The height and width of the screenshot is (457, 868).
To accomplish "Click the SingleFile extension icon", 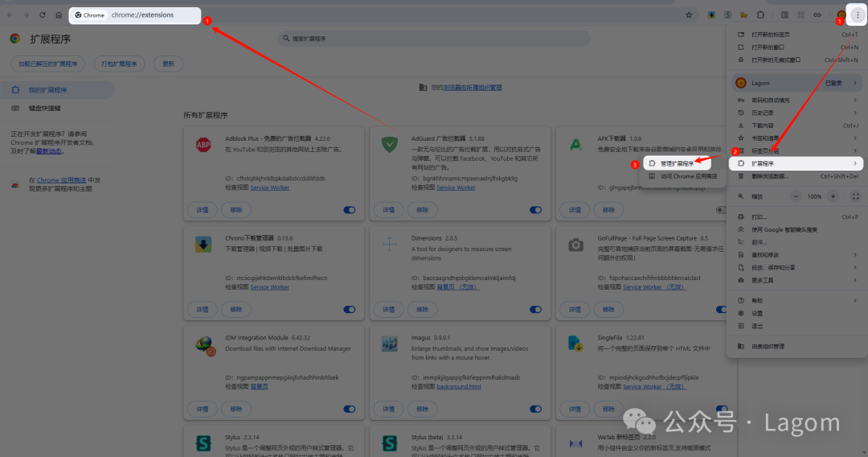I will (x=575, y=344).
